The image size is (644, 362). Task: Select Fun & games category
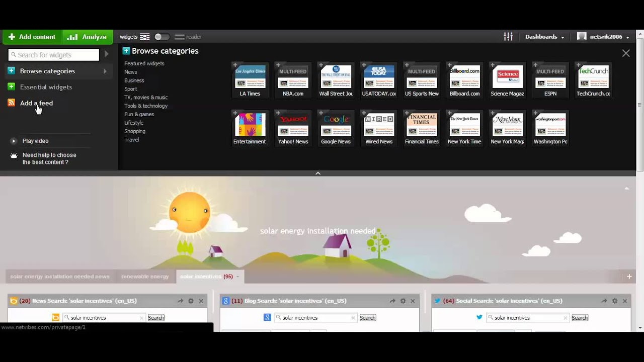click(139, 114)
